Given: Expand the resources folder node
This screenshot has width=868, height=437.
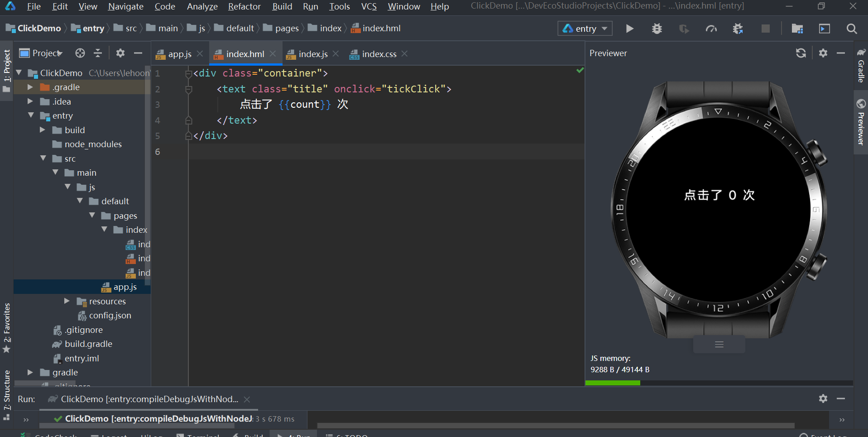Looking at the screenshot, I should click(x=67, y=301).
